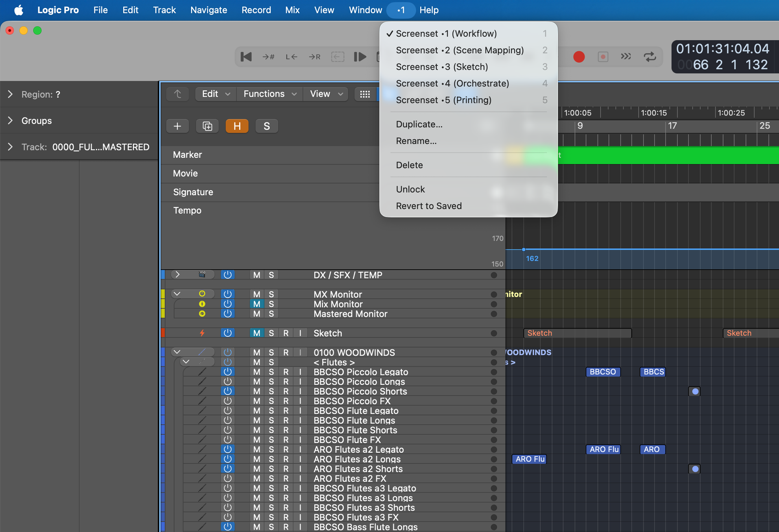Click the Go to Beginning transport button
This screenshot has width=779, height=532.
tap(246, 57)
